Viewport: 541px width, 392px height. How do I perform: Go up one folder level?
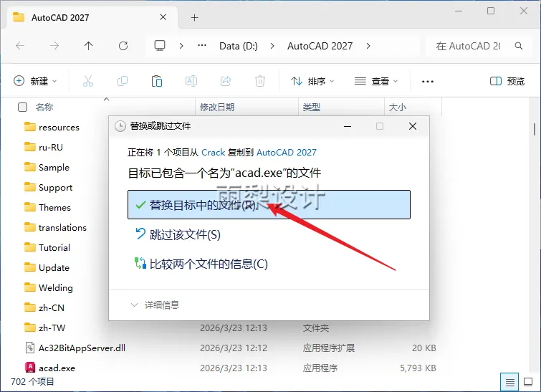click(89, 46)
